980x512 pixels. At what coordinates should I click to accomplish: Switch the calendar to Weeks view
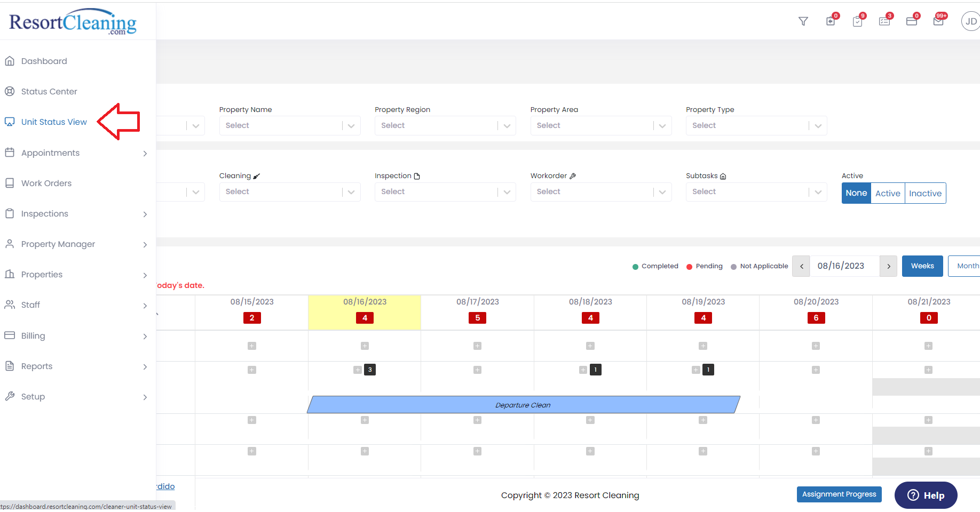(x=922, y=266)
